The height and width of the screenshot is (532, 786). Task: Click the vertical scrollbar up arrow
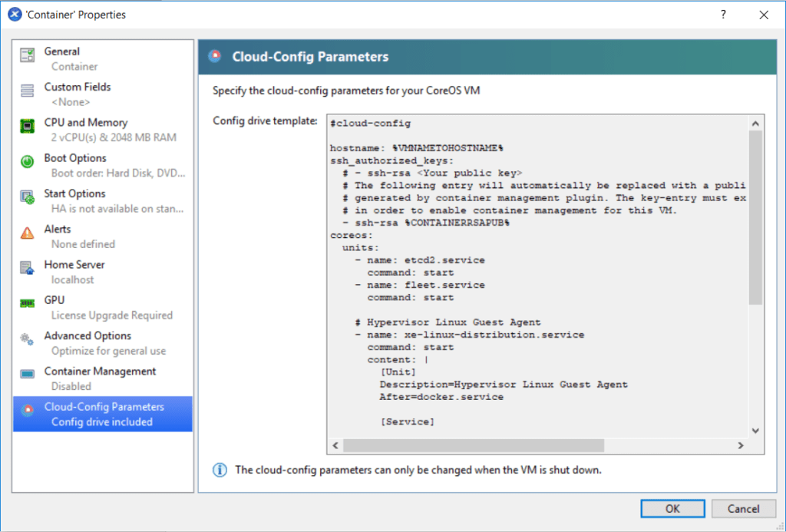755,123
